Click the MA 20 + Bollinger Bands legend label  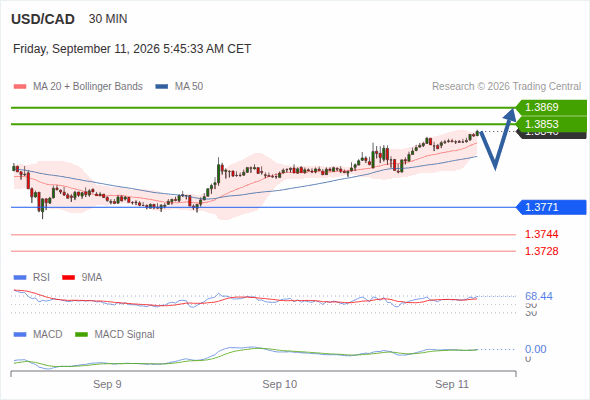point(88,87)
